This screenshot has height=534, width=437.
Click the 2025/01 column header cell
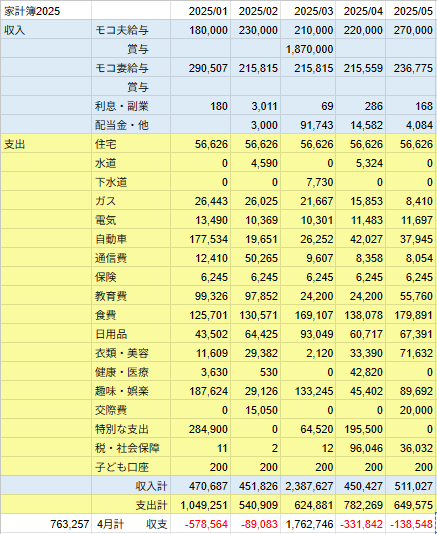[200, 11]
